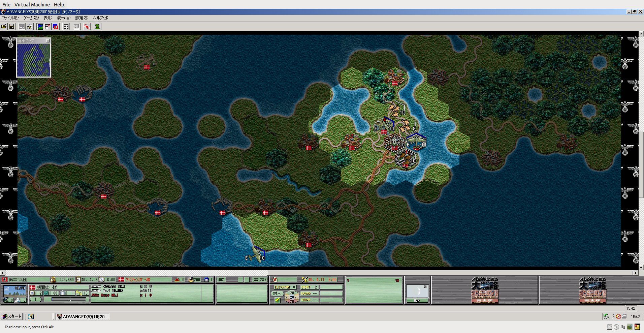Click the red End turn toolbar icon
This screenshot has height=333, width=644.
click(87, 27)
